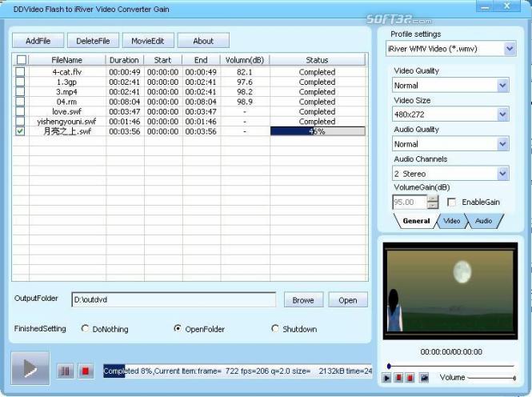The image size is (532, 397).
Task: Click the AddFile button
Action: click(38, 41)
